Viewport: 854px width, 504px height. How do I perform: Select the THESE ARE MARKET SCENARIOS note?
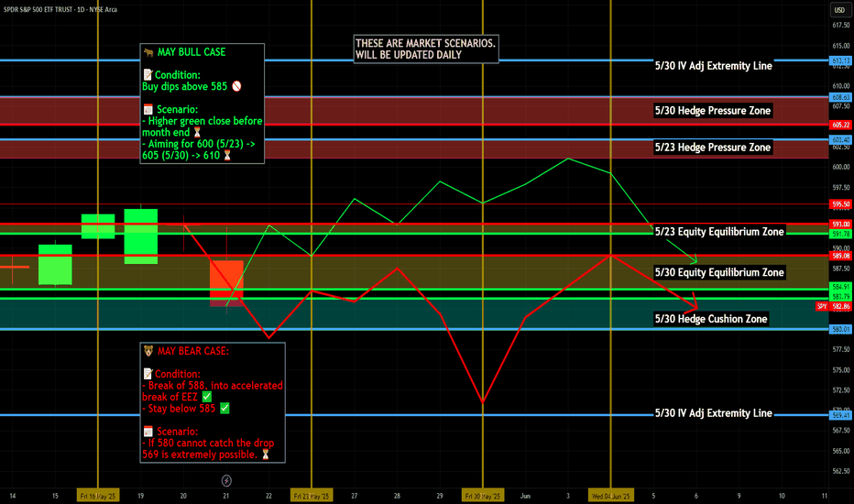click(x=426, y=49)
